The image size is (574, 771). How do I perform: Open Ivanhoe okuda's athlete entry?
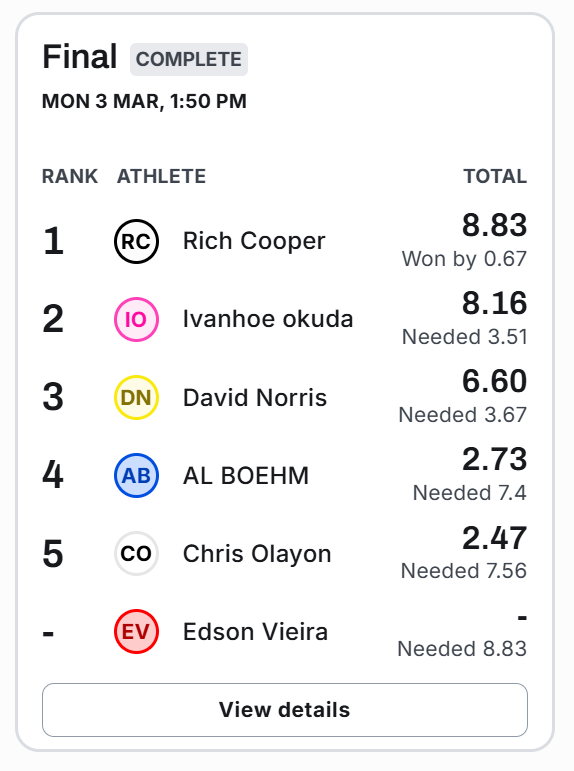268,319
